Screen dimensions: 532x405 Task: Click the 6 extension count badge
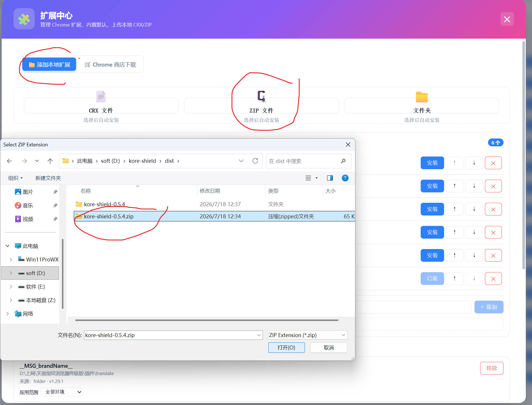(x=496, y=143)
